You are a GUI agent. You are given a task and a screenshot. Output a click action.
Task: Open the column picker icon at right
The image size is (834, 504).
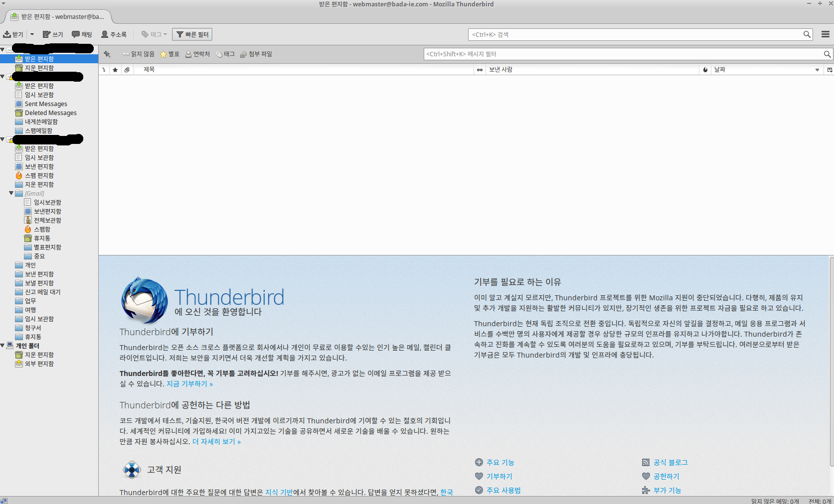pyautogui.click(x=830, y=70)
